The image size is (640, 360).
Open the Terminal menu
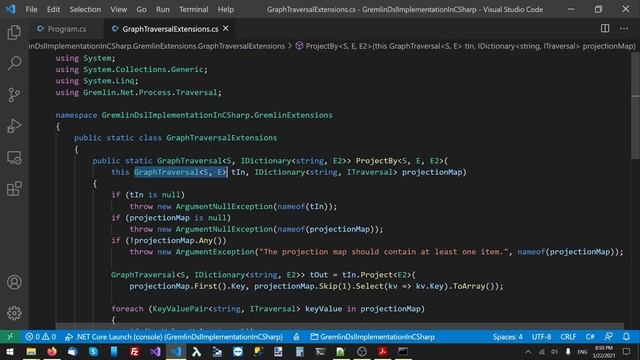(x=193, y=9)
